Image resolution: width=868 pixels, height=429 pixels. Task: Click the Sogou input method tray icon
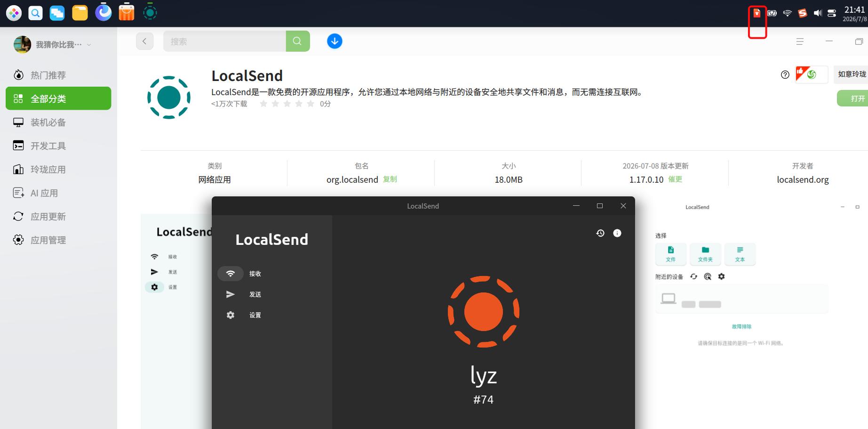click(x=803, y=13)
